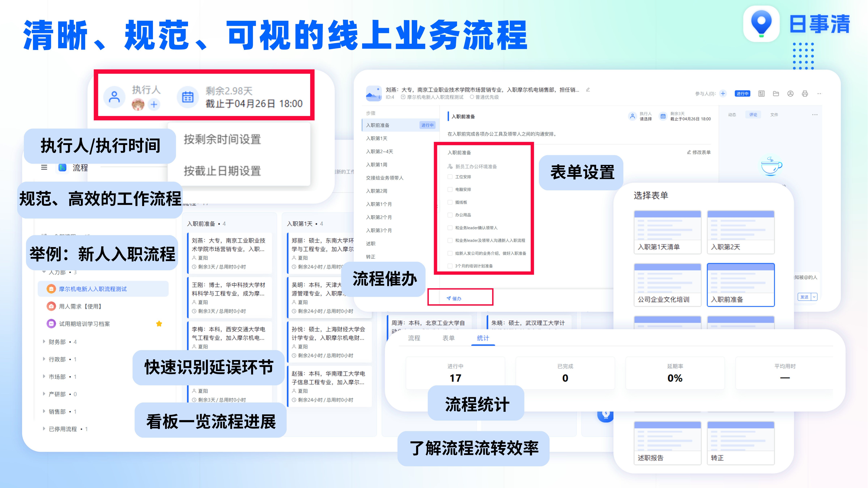Click the user-circle icon in the task header
The height and width of the screenshot is (488, 868).
tap(790, 94)
